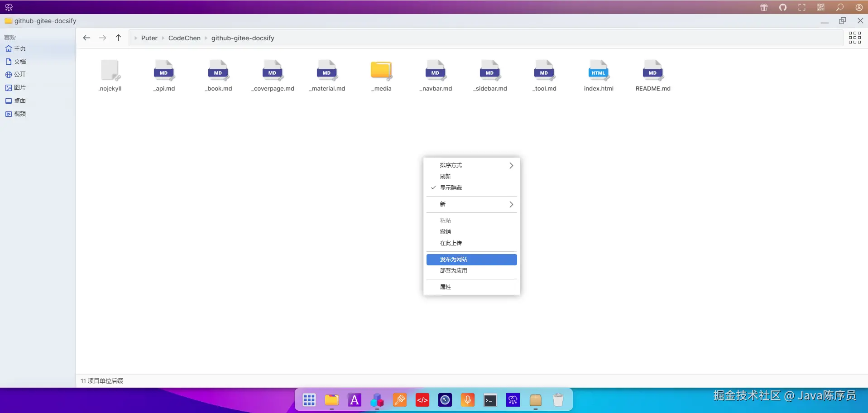Open search with magnifier icon

(840, 7)
